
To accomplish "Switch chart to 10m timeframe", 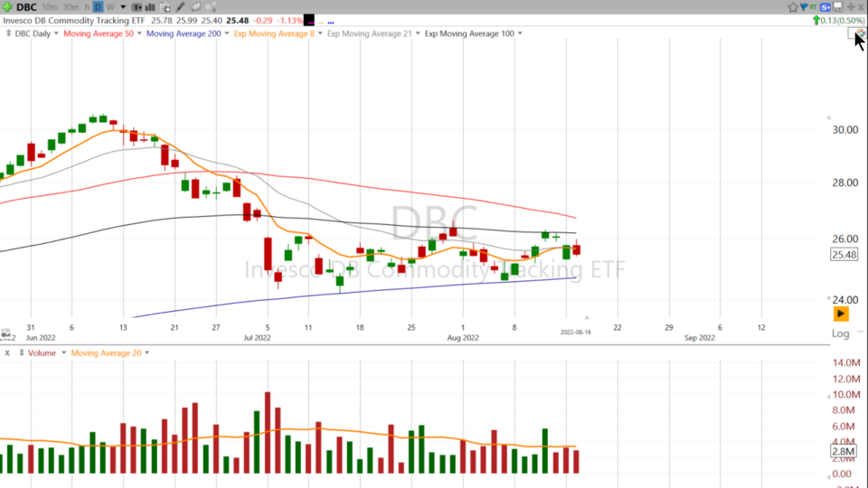I will pos(49,7).
